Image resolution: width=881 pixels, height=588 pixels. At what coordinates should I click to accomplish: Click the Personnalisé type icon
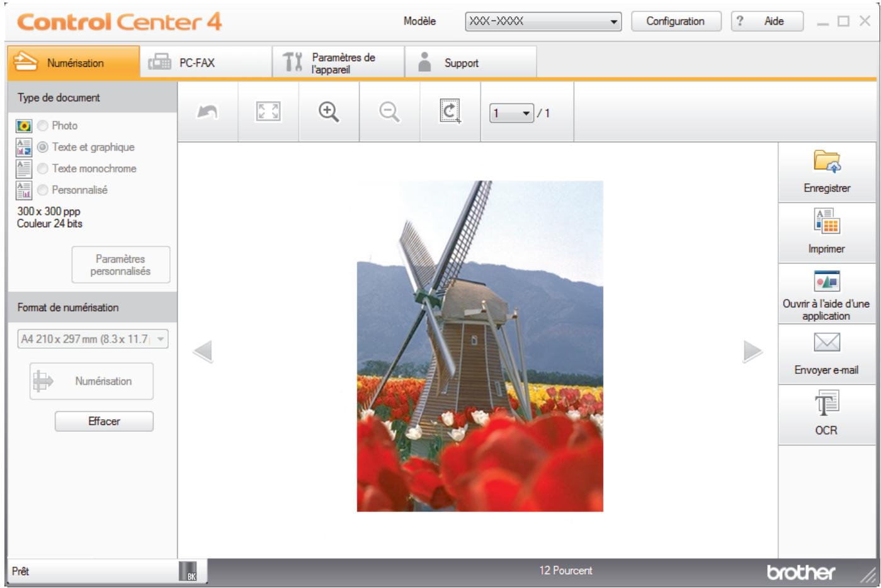23,189
